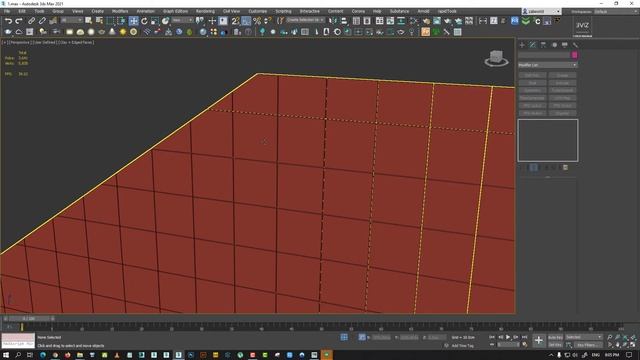Click the viewport label menu text at top-left

pyautogui.click(x=48, y=42)
